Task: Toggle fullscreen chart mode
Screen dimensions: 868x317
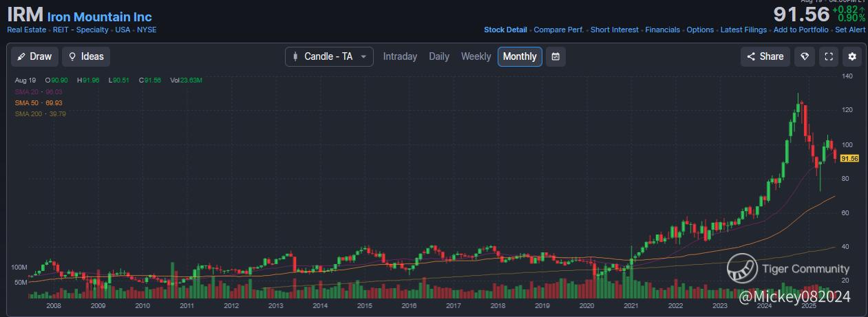Action: [x=829, y=56]
